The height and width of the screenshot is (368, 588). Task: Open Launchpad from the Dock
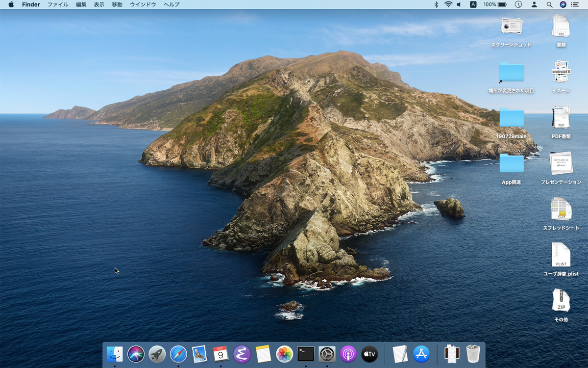[x=156, y=354]
